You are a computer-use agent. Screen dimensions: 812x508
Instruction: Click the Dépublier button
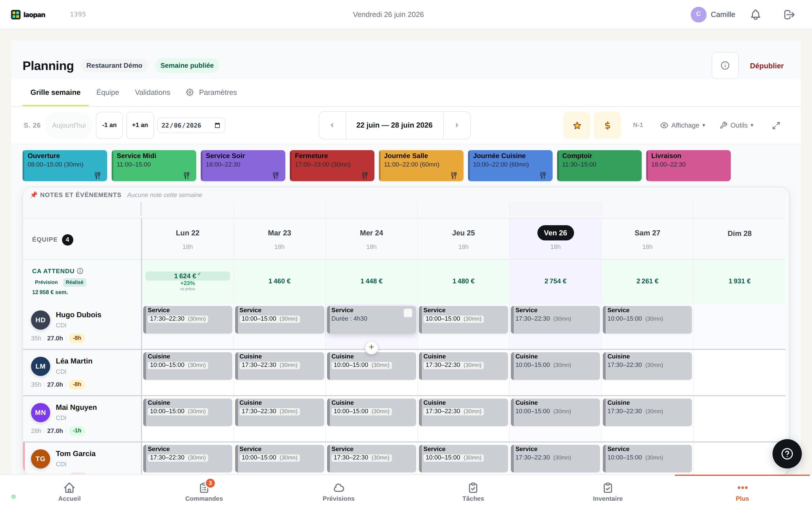click(767, 65)
